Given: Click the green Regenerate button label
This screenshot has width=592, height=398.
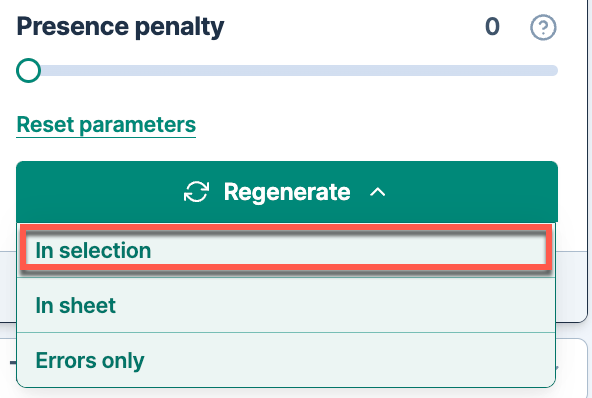Looking at the screenshot, I should [x=287, y=192].
